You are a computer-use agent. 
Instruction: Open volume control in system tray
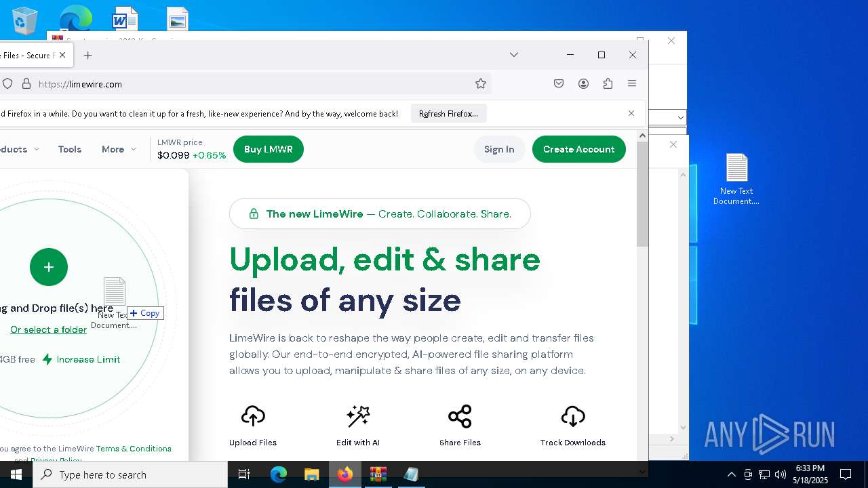tap(781, 474)
